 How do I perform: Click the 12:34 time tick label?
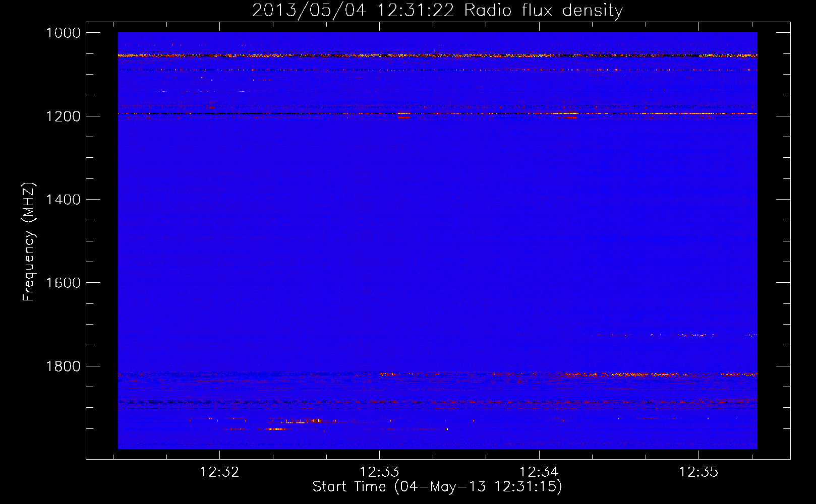click(x=539, y=472)
